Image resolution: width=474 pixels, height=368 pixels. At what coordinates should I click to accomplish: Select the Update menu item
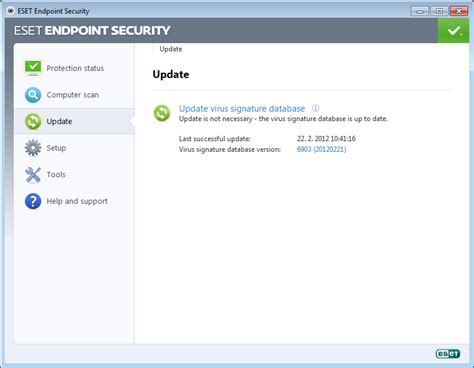74,121
